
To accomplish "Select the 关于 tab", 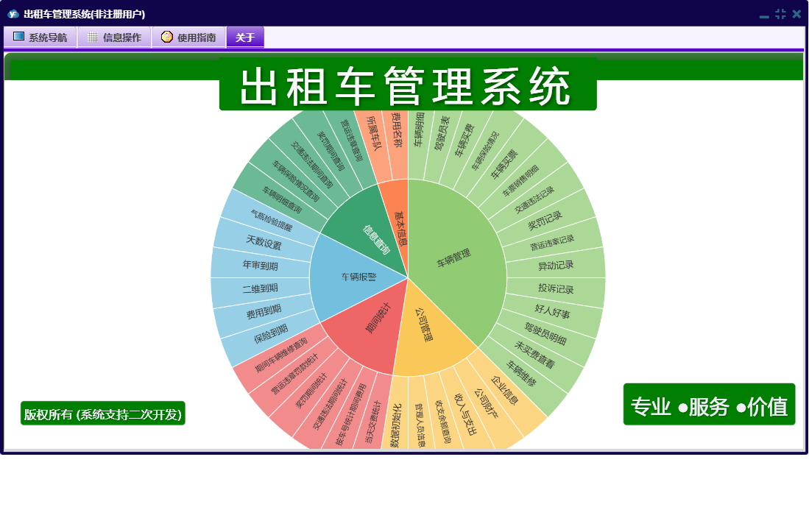I will [245, 37].
